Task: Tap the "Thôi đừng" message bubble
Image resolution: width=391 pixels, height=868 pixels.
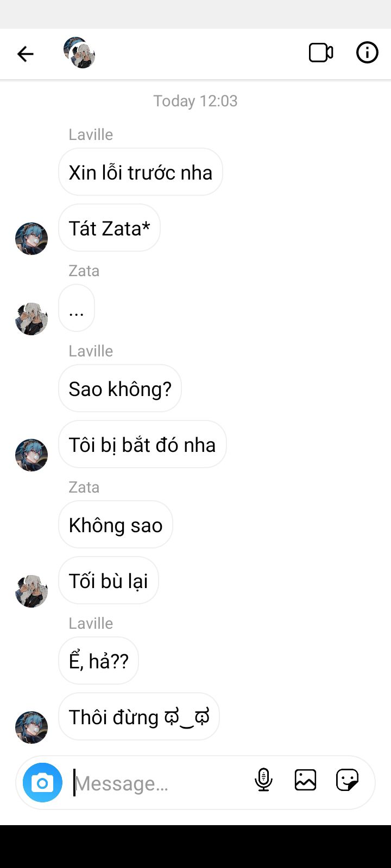Action: [139, 717]
